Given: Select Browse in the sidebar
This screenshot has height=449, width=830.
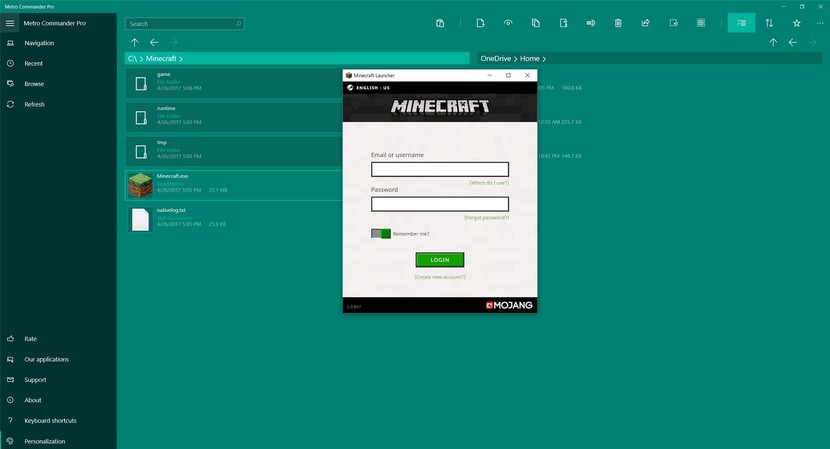Looking at the screenshot, I should coord(58,84).
